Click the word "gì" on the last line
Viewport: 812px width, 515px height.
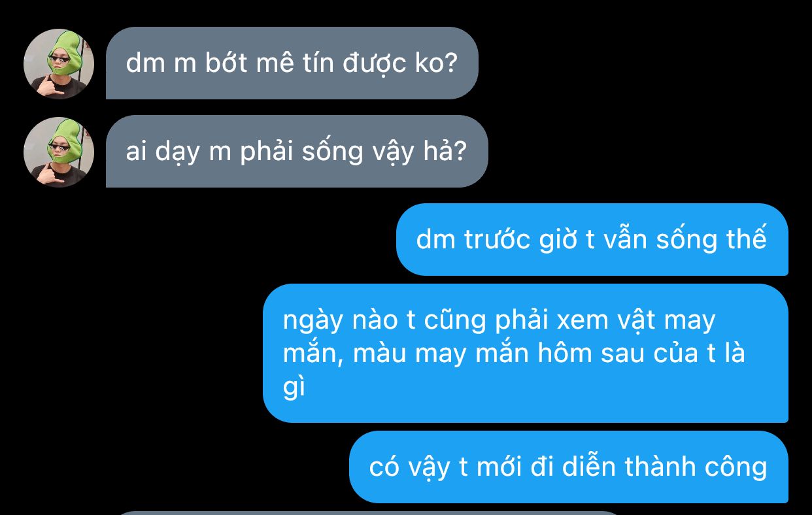pyautogui.click(x=294, y=388)
